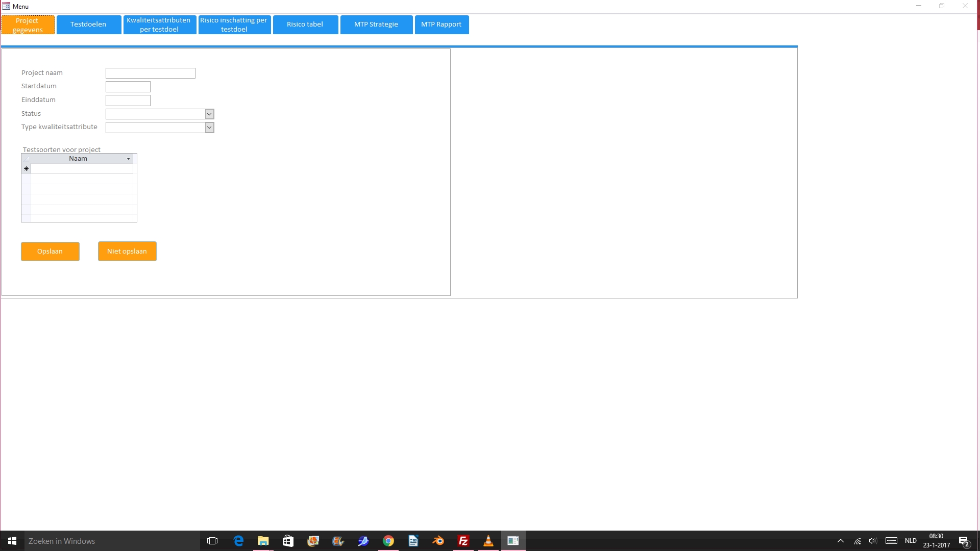Click the NLD language indicator

911,541
